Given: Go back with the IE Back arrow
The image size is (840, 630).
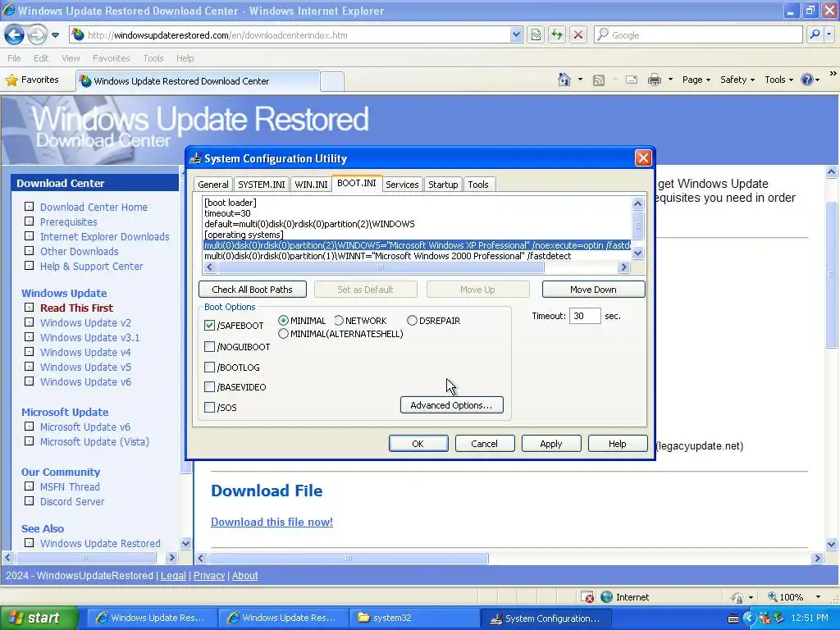Looking at the screenshot, I should click(x=15, y=35).
